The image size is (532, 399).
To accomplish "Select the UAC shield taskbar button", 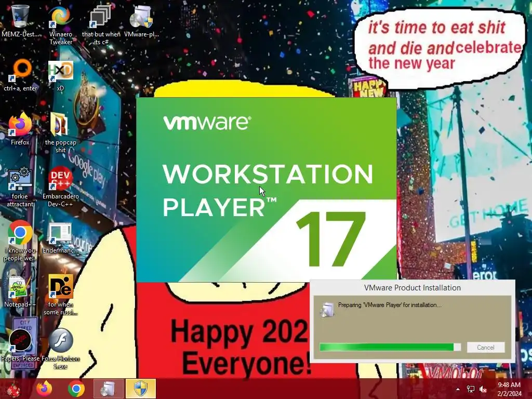I will point(140,389).
